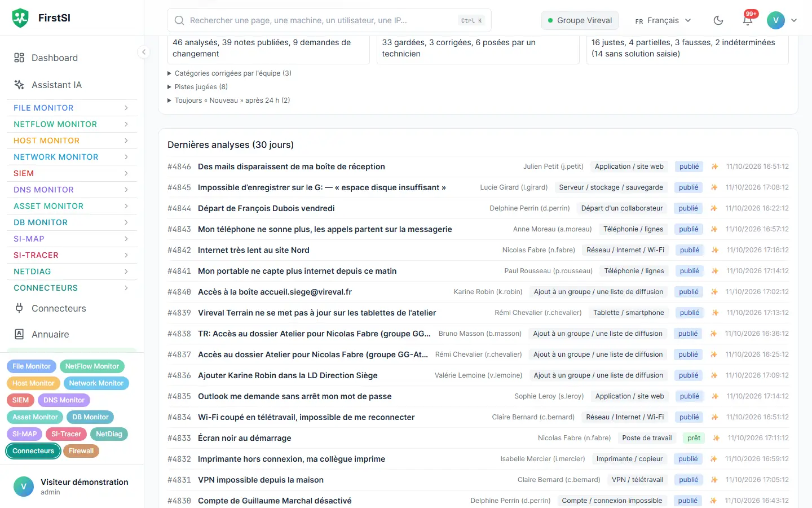This screenshot has width=812, height=508.
Task: Click the user avatar V in header
Action: (x=776, y=20)
